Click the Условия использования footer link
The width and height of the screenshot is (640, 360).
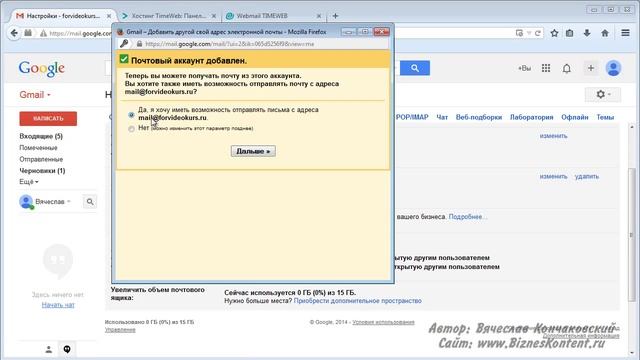coord(383,322)
